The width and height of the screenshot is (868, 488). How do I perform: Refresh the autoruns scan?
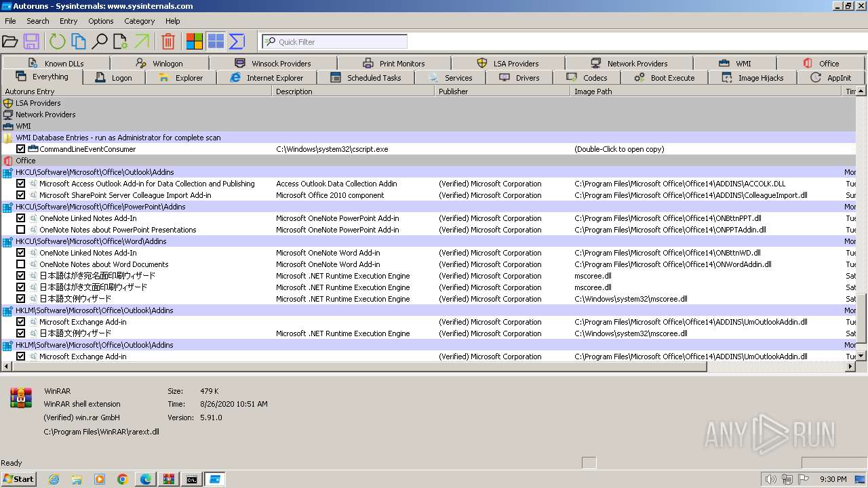click(57, 41)
